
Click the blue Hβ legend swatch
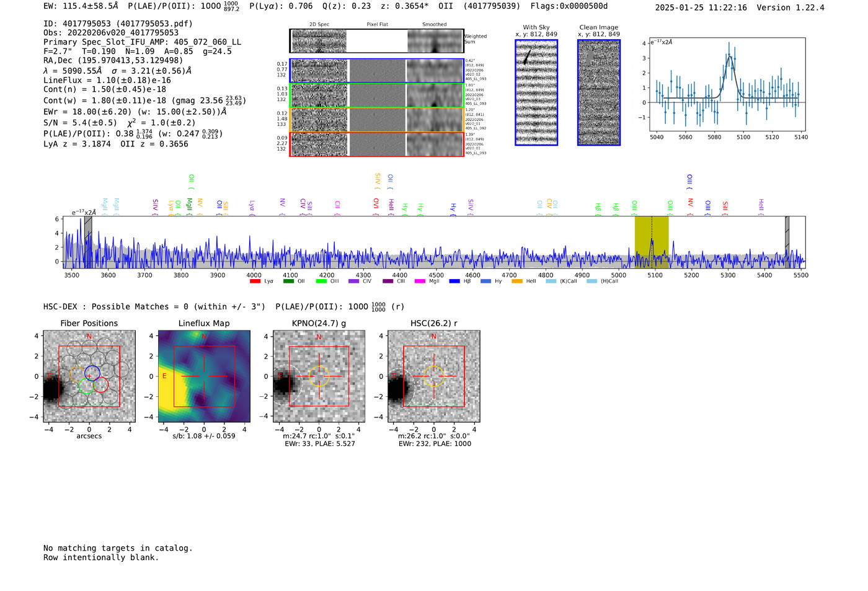[454, 282]
